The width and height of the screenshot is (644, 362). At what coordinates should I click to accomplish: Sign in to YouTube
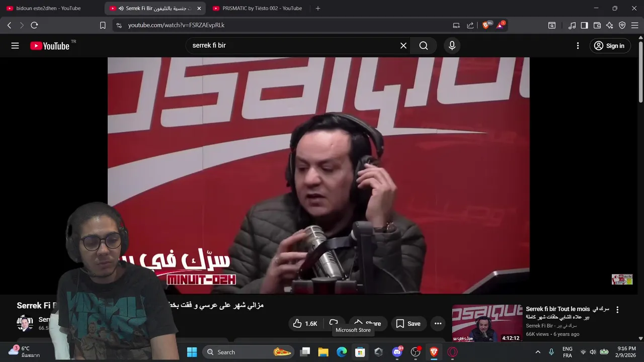tap(610, 46)
